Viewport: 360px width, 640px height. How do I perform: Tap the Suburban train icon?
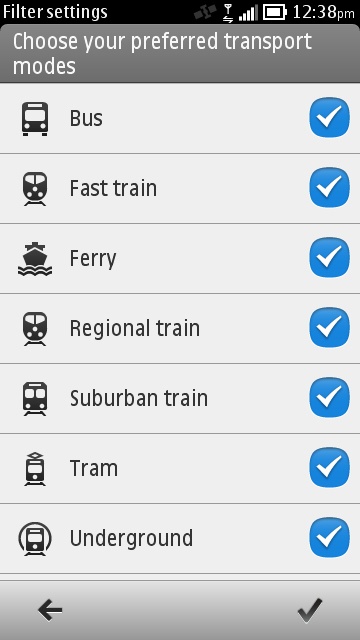(x=35, y=399)
